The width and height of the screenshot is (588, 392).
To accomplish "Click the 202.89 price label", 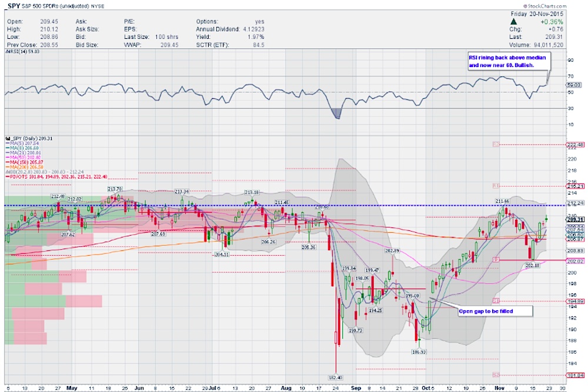I will tap(392, 250).
